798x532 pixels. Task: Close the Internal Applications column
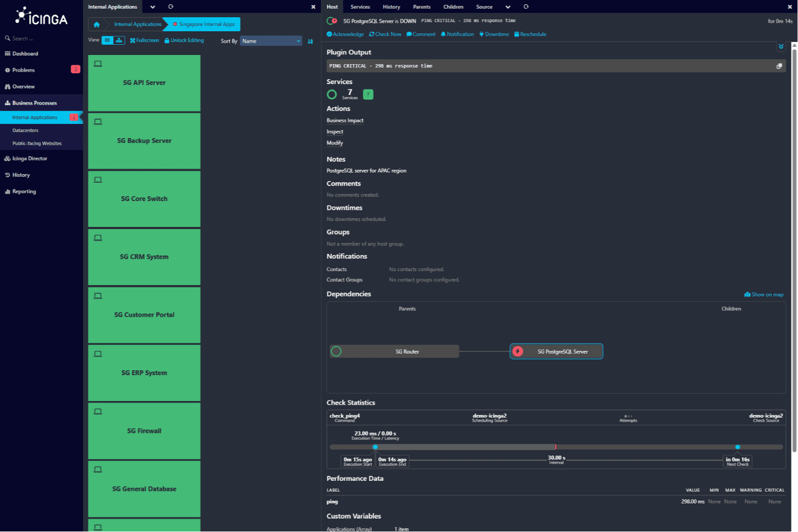pos(313,7)
